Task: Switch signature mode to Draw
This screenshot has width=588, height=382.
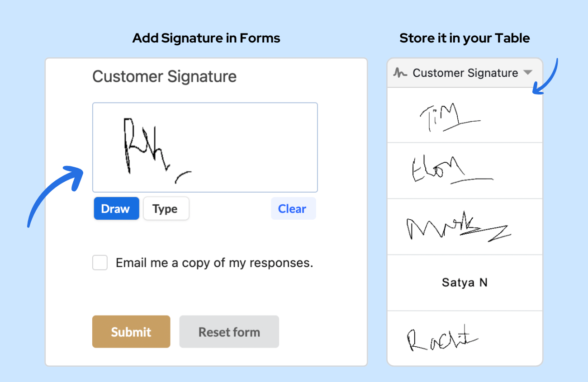Action: [x=116, y=209]
